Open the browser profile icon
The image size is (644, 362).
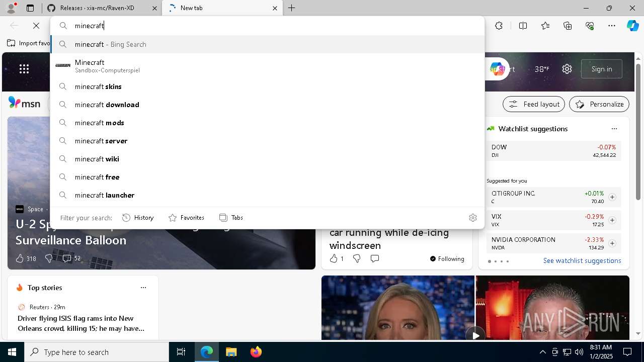11,8
